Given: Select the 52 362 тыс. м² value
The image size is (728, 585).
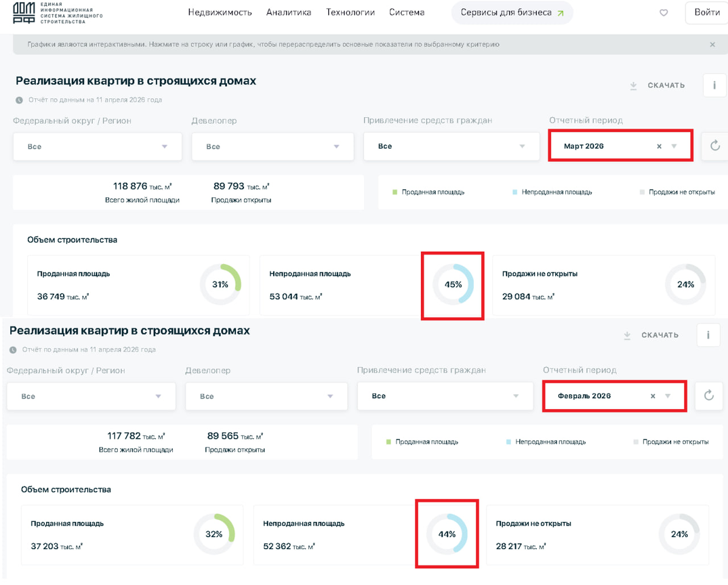Looking at the screenshot, I should (289, 547).
